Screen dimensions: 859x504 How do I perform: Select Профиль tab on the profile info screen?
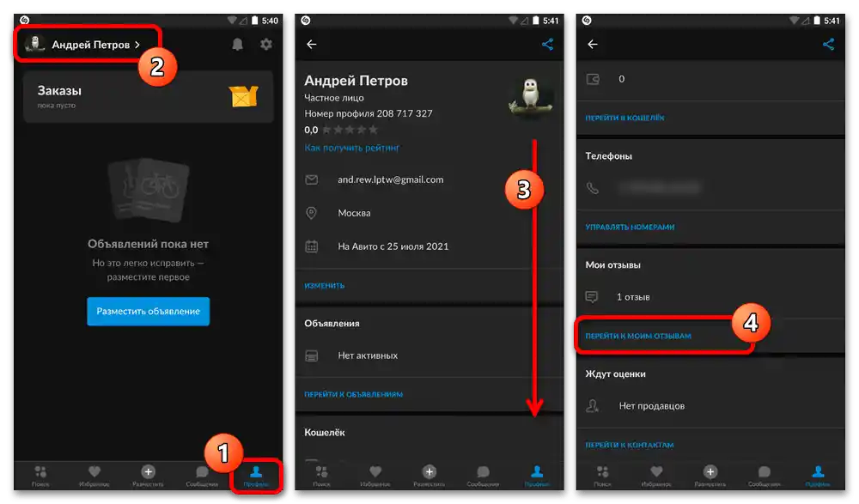(x=537, y=476)
